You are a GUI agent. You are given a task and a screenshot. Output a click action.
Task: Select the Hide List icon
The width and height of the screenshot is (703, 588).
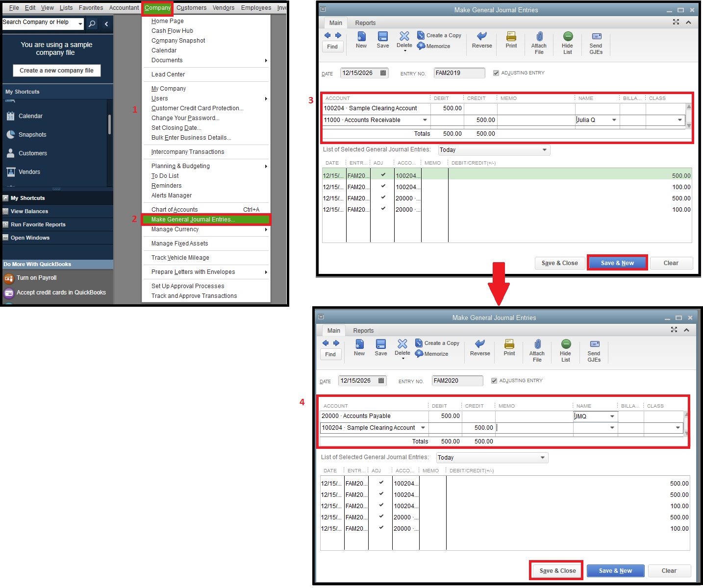click(567, 40)
